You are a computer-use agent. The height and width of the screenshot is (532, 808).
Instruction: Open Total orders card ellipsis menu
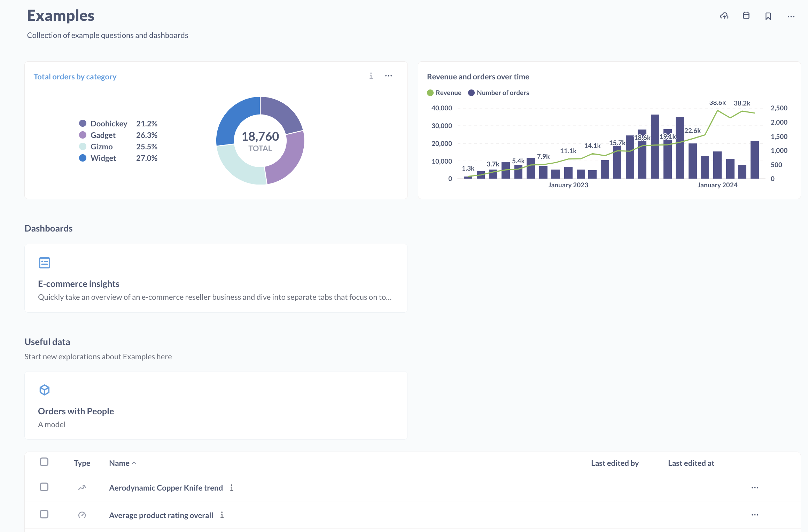[388, 76]
